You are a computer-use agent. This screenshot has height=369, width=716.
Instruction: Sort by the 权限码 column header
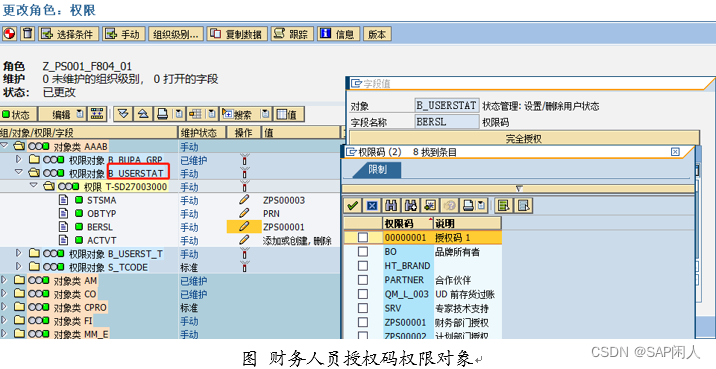tap(408, 223)
